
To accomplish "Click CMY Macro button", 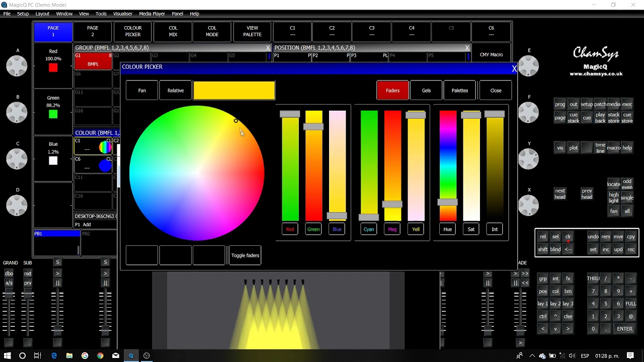I will 491,55.
